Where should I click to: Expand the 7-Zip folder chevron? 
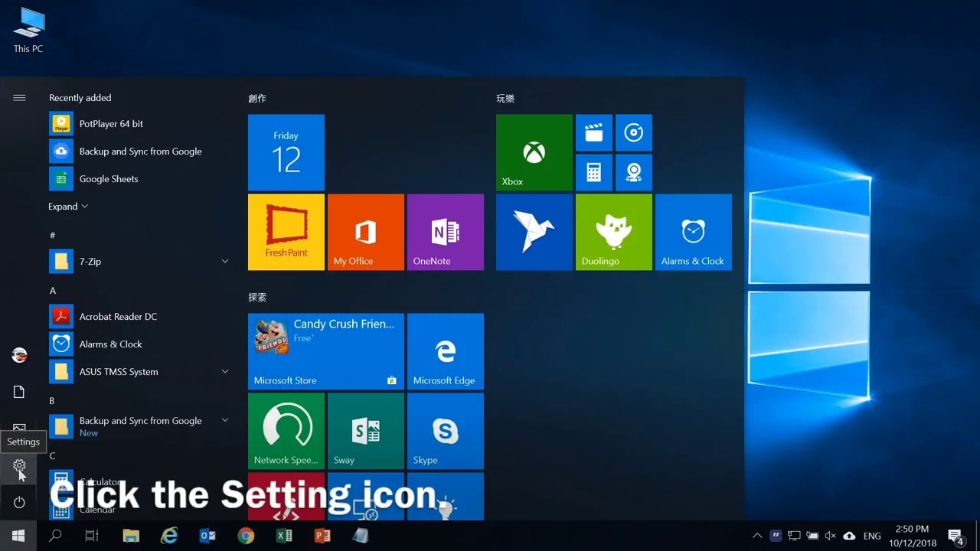click(225, 262)
